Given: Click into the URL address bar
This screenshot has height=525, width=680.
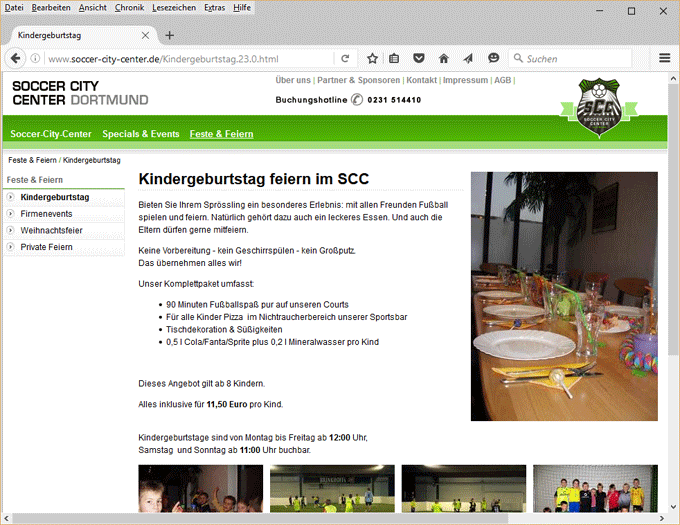Looking at the screenshot, I should point(189,59).
